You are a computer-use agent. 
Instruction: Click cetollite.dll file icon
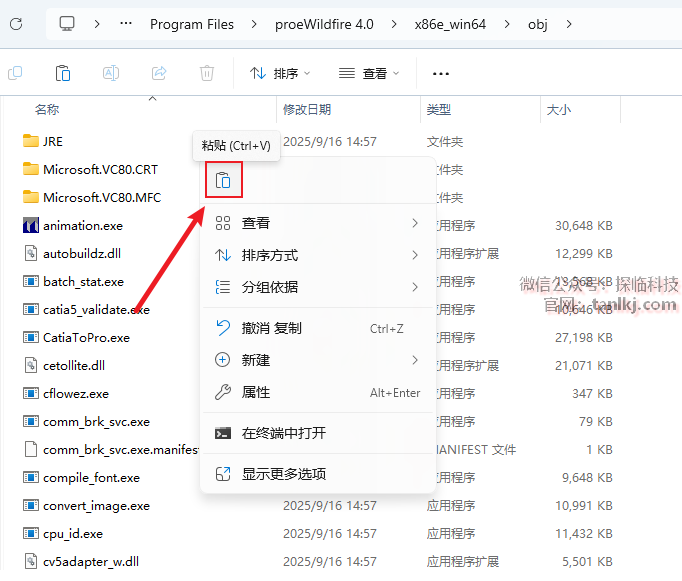30,365
